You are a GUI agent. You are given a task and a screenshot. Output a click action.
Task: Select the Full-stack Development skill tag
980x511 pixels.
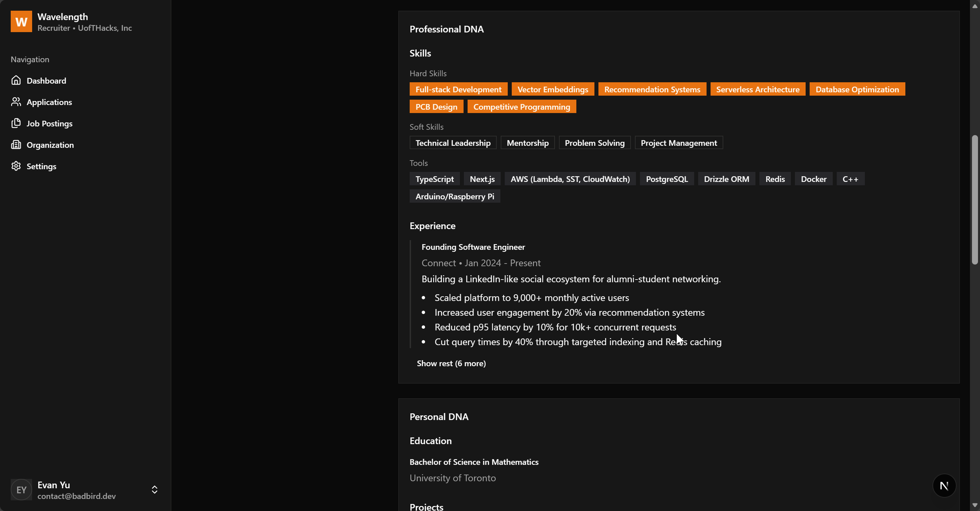(x=458, y=89)
